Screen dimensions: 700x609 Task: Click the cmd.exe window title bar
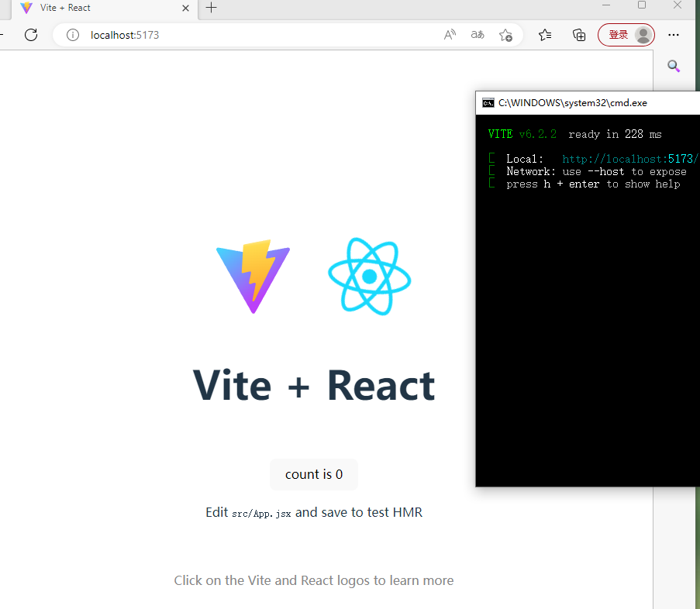(x=588, y=103)
